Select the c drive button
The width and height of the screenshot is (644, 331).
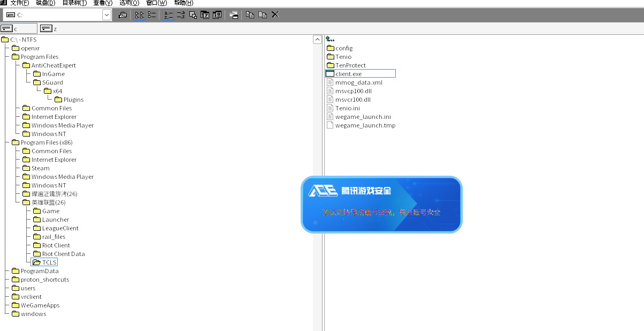click(x=19, y=28)
